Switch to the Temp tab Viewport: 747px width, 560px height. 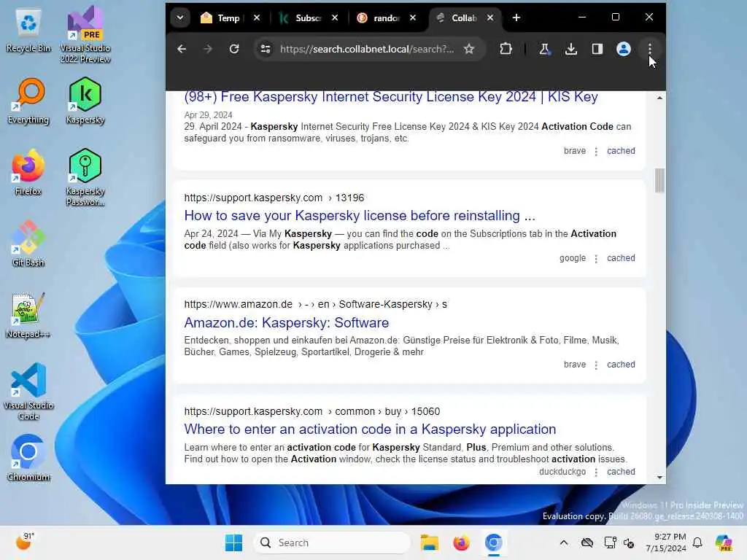pyautogui.click(x=228, y=18)
